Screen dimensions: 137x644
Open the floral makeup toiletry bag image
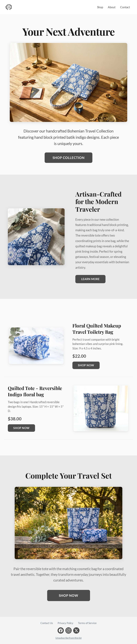36,346
